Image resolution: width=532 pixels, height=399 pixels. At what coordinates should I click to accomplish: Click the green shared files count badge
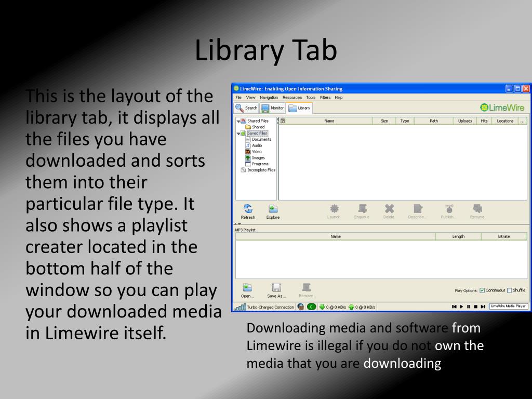(x=311, y=307)
